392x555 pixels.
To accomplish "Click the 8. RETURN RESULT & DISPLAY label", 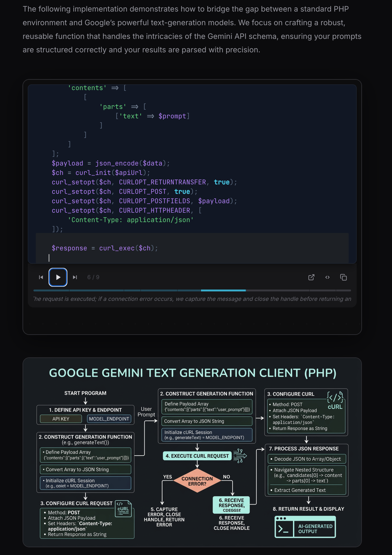I will coord(308,509).
